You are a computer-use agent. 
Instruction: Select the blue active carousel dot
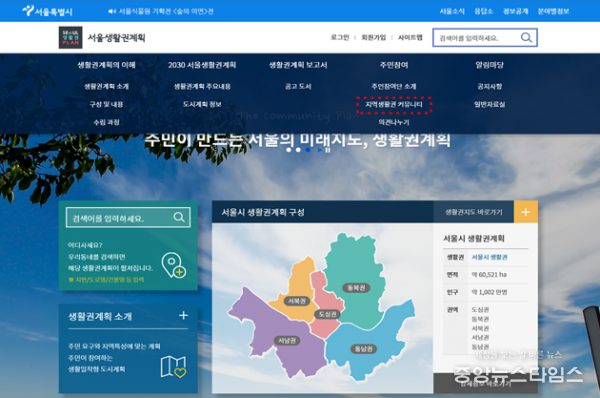coord(308,150)
